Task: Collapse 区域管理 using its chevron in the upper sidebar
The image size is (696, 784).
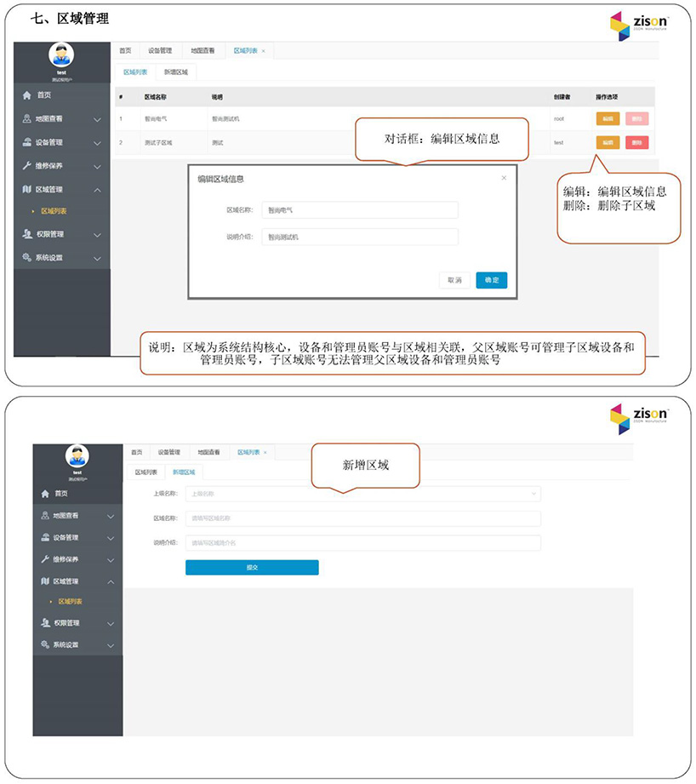Action: point(97,190)
